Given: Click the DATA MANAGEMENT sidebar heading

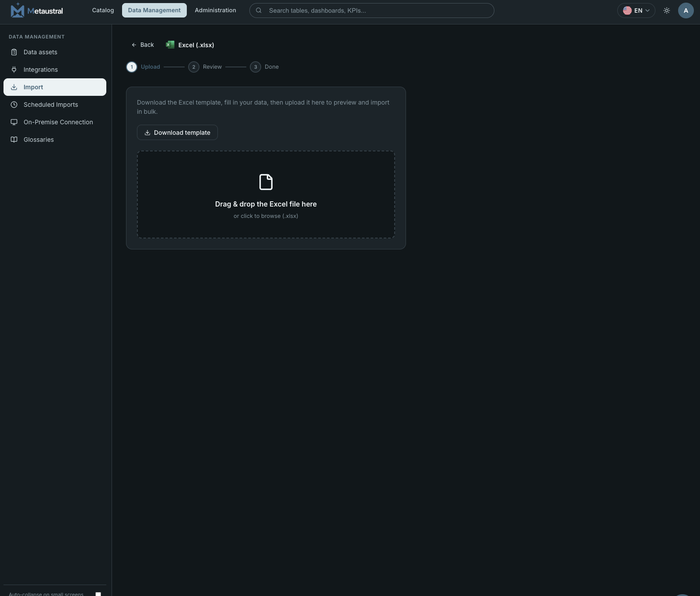Looking at the screenshot, I should click(37, 37).
